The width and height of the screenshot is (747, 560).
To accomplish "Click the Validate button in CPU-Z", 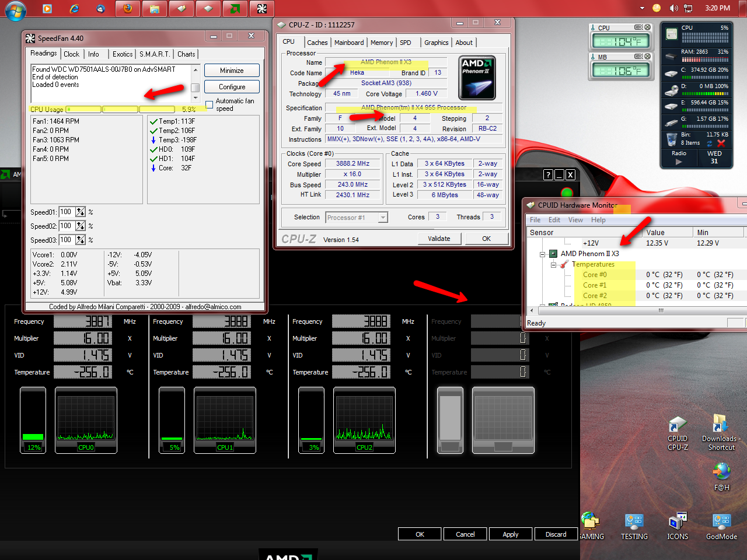I will click(439, 239).
